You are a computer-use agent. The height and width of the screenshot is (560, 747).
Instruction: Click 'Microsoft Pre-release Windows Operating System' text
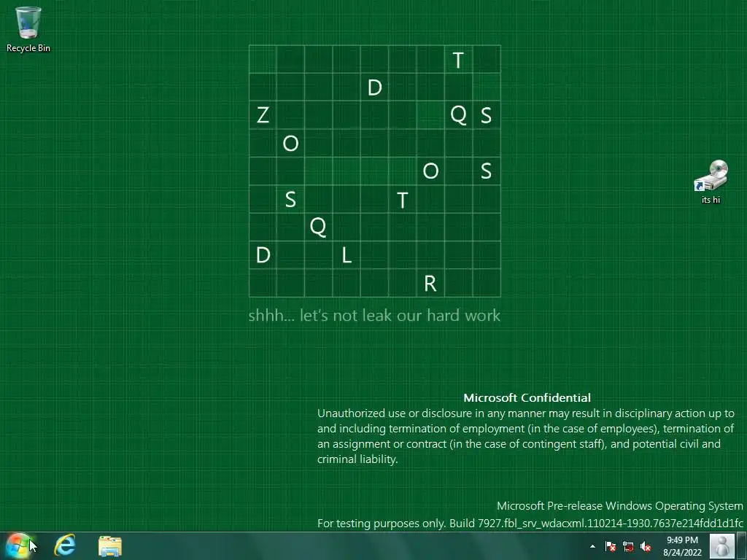click(x=620, y=506)
